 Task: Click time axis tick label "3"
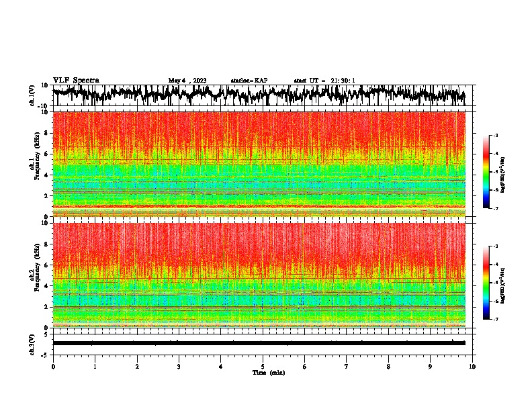(179, 367)
